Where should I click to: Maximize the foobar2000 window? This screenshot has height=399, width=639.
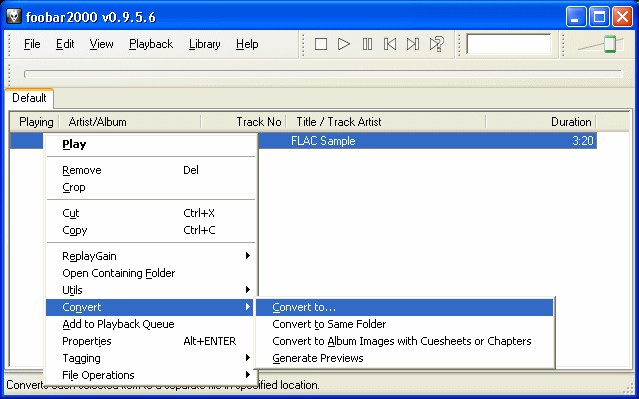[599, 17]
